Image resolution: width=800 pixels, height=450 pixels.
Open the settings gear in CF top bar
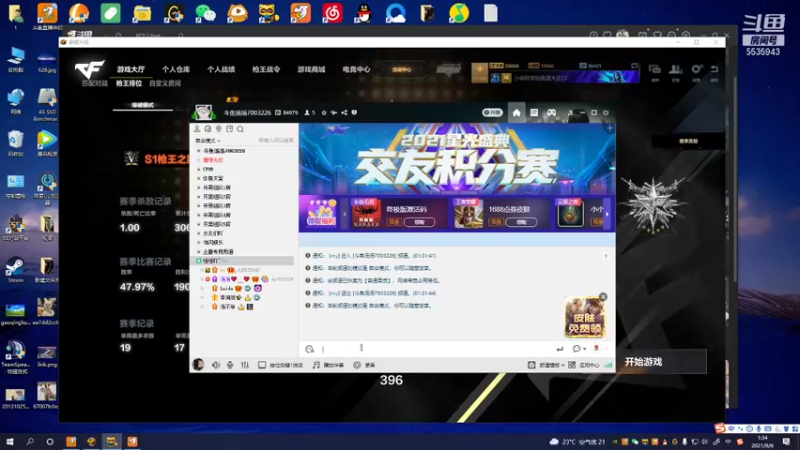[x=696, y=69]
